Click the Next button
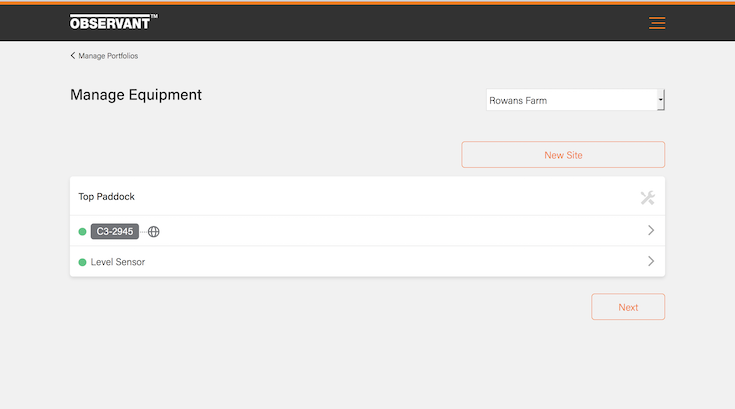This screenshot has width=735, height=409. (x=627, y=307)
